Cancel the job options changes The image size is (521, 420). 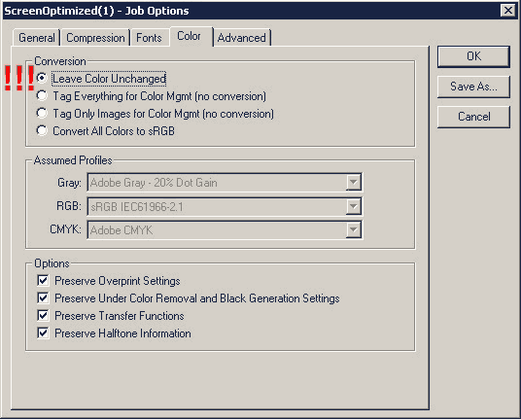pyautogui.click(x=473, y=117)
